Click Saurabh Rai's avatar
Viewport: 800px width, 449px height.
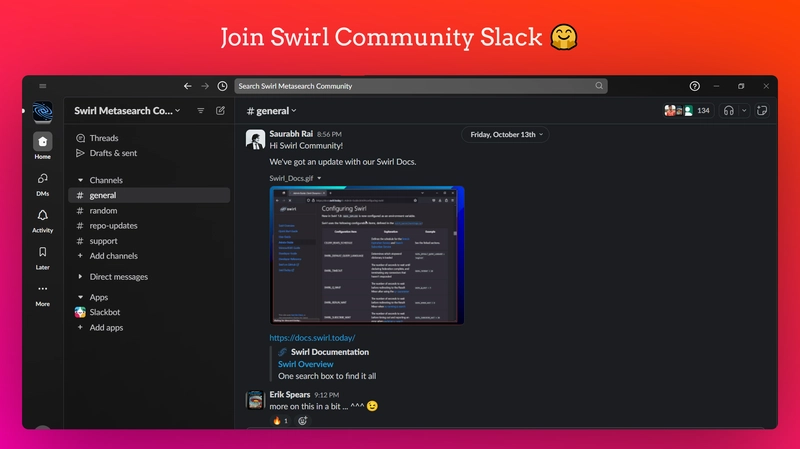click(255, 139)
